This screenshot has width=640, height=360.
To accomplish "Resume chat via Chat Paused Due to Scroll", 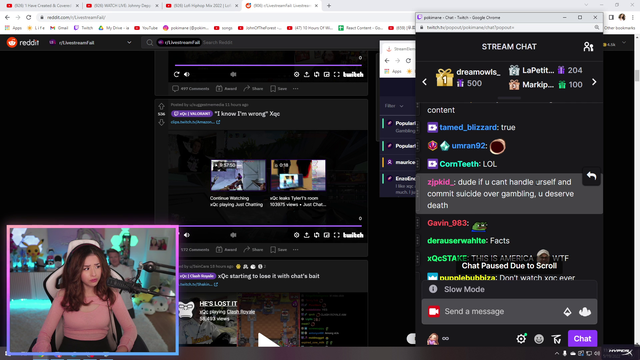I will point(509,266).
